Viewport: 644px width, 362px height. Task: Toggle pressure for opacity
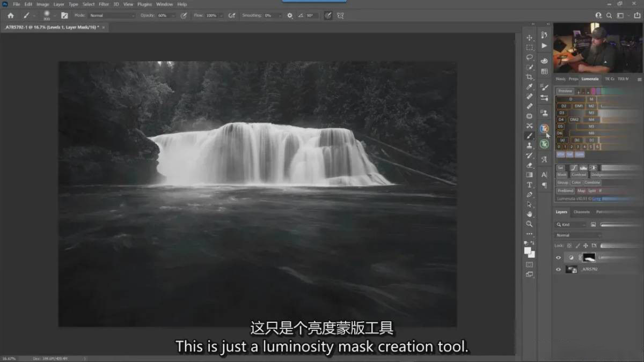coord(184,16)
